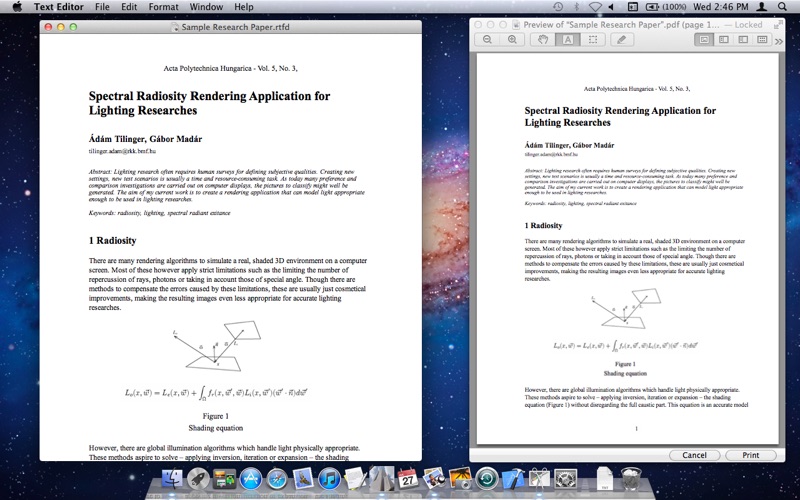
Task: Click the "Keywords" line in Text Editor window
Action: point(159,213)
